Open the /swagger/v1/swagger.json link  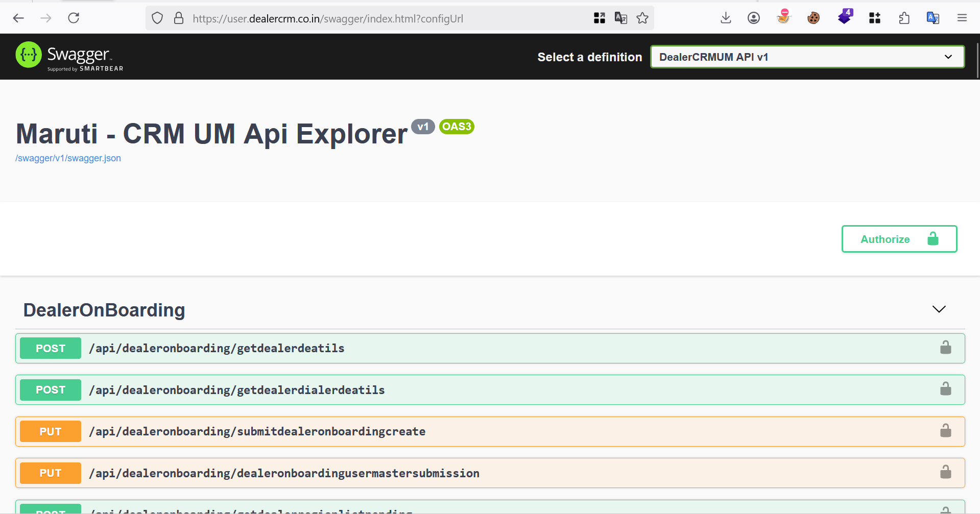[68, 158]
